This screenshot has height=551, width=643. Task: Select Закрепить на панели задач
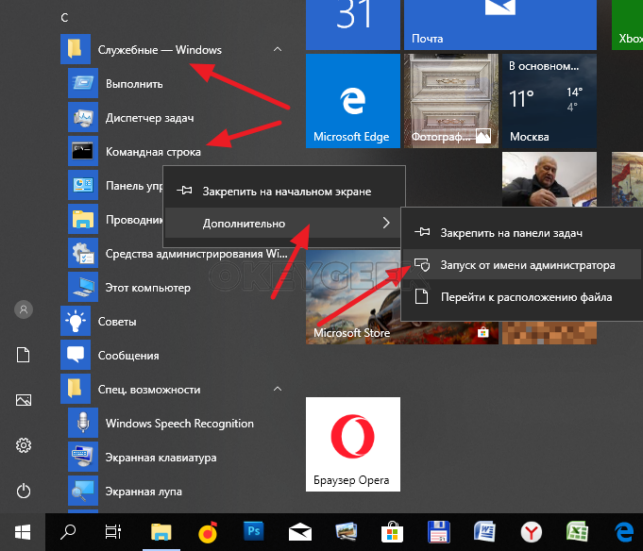(x=522, y=232)
